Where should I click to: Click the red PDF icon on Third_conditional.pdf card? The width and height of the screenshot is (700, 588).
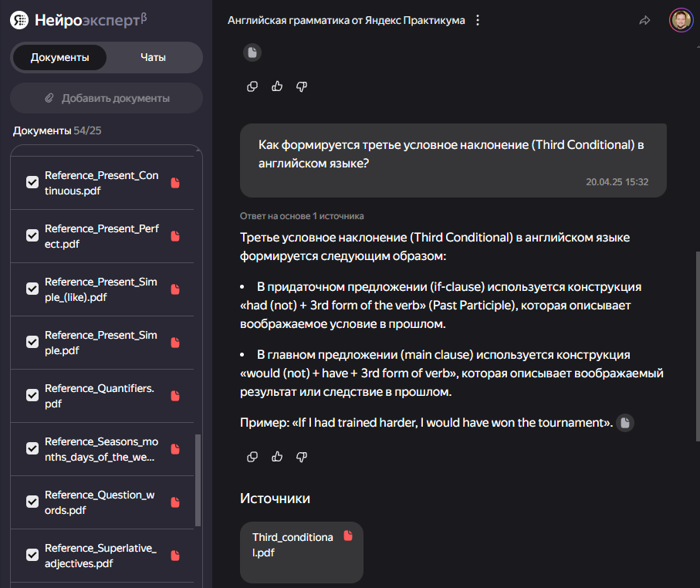(348, 536)
